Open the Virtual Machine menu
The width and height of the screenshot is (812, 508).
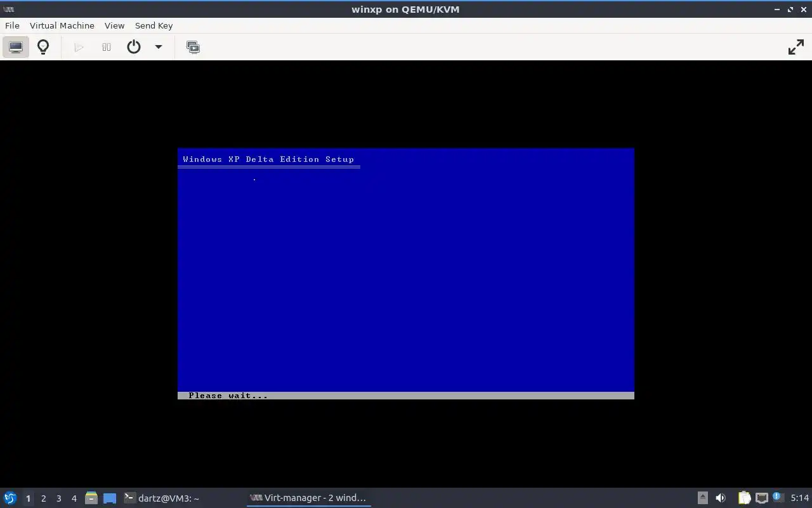point(62,25)
